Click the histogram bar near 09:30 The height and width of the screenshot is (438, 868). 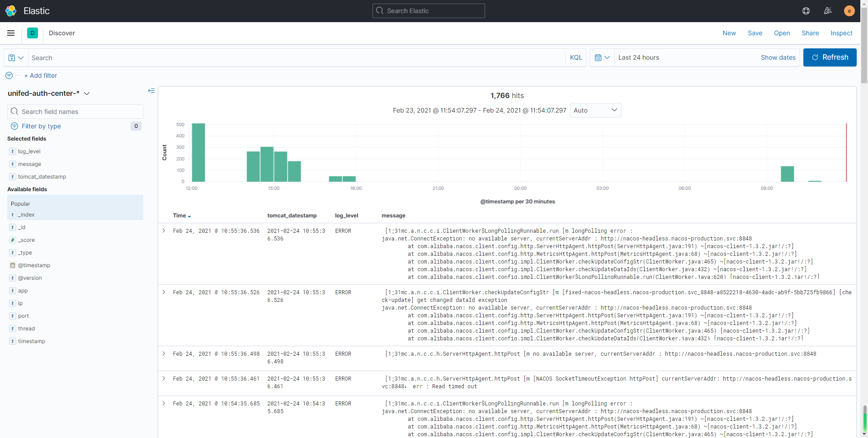point(788,174)
